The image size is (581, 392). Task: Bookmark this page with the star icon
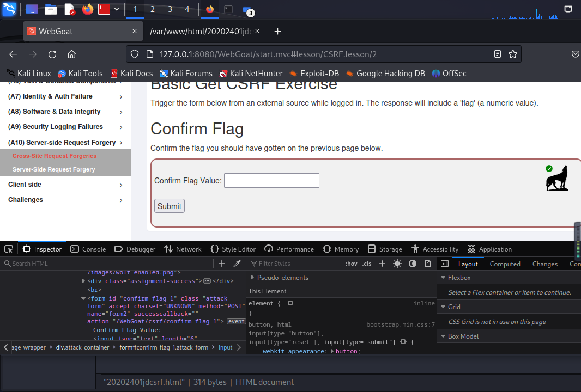(x=513, y=54)
